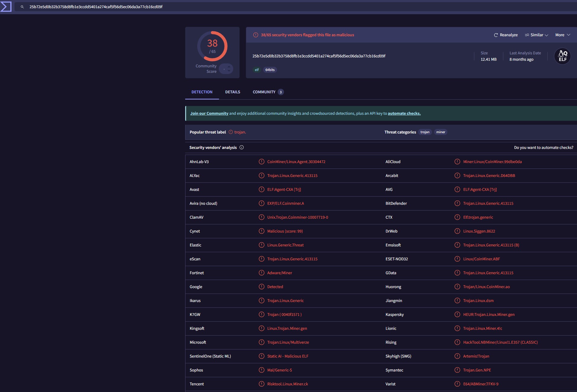Upvote in the community score control
Viewport: 577px width, 392px height.
coord(229,67)
